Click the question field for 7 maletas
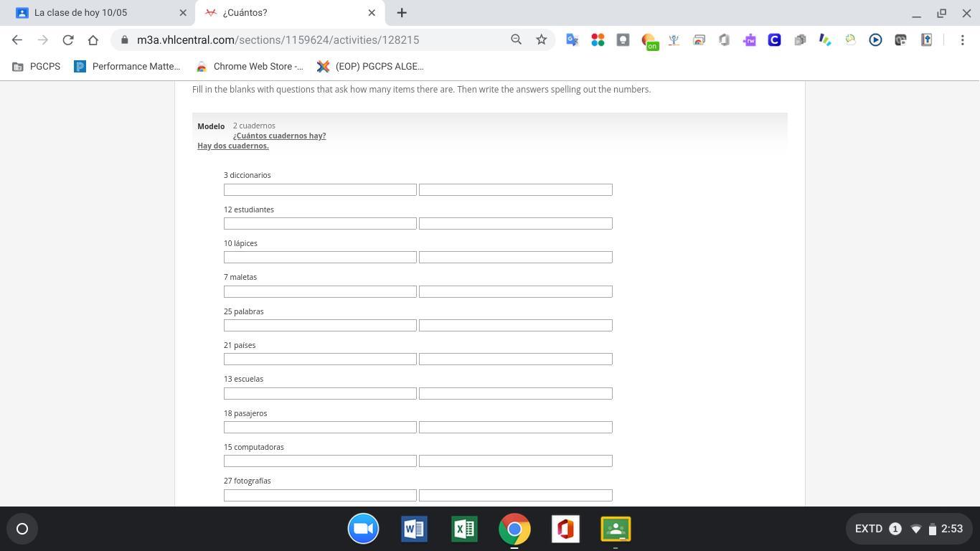This screenshot has height=551, width=980. 320,291
